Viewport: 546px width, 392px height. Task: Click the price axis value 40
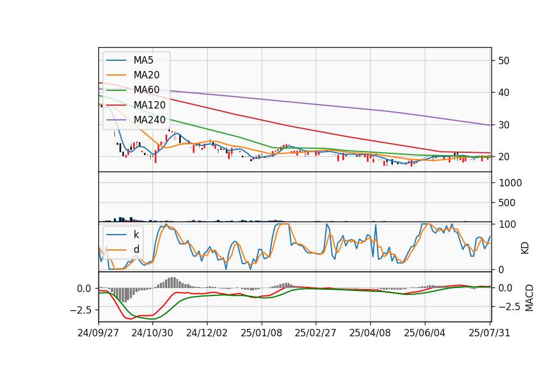point(504,93)
